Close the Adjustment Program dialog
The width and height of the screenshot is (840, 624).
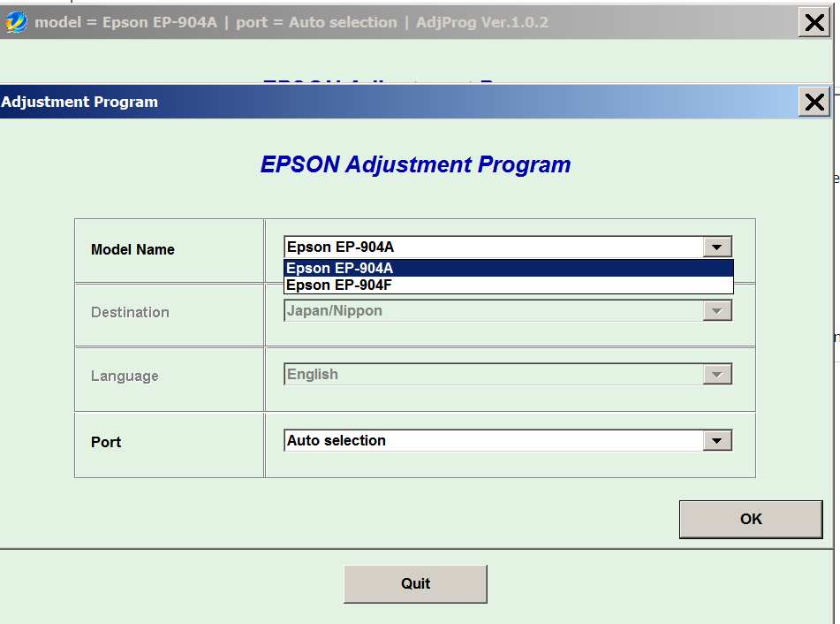[x=814, y=102]
